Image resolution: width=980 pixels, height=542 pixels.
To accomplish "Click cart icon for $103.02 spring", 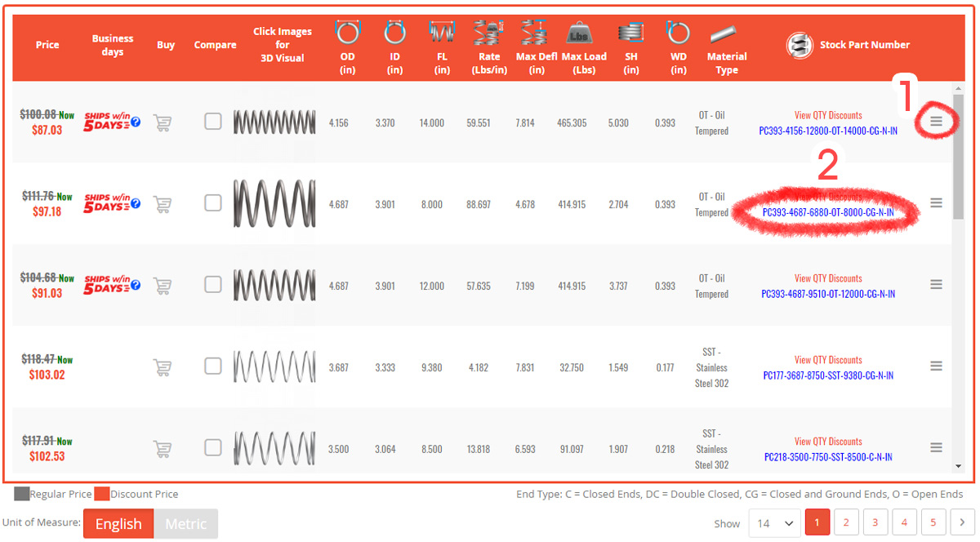I will click(x=163, y=367).
